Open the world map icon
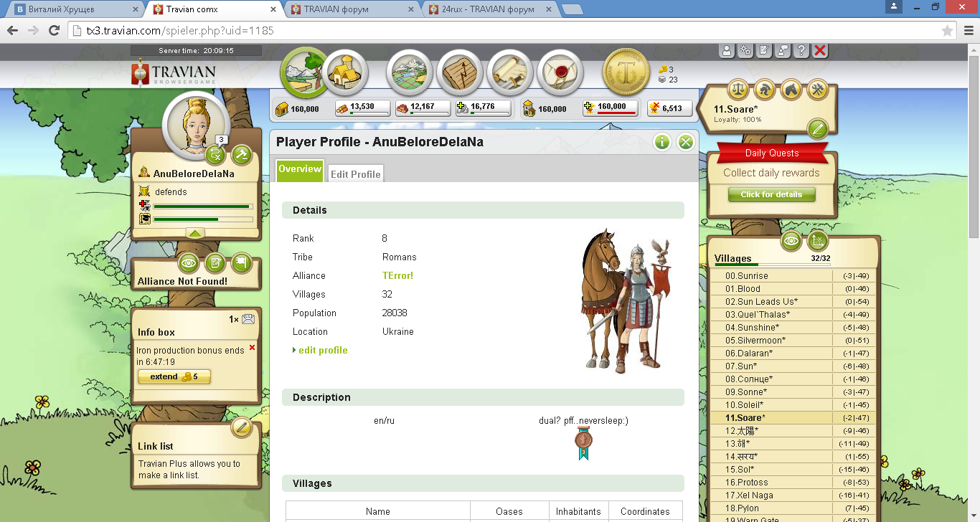The width and height of the screenshot is (980, 522). click(409, 72)
